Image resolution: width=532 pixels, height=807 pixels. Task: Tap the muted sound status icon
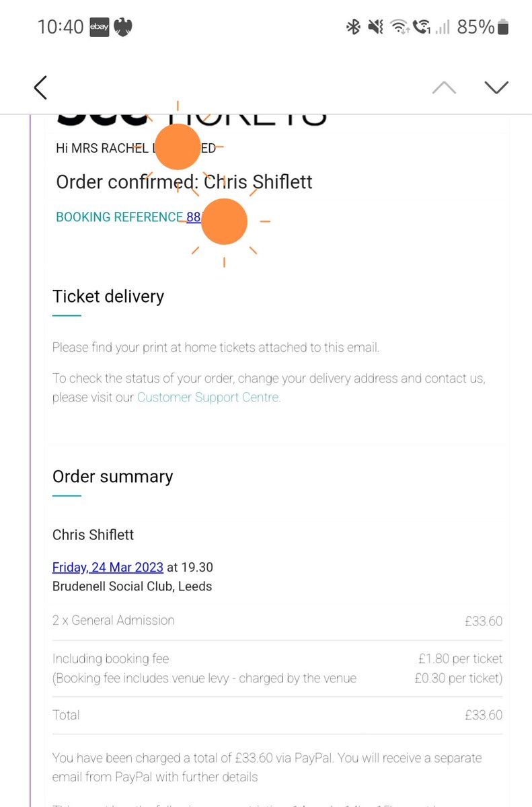pyautogui.click(x=376, y=28)
